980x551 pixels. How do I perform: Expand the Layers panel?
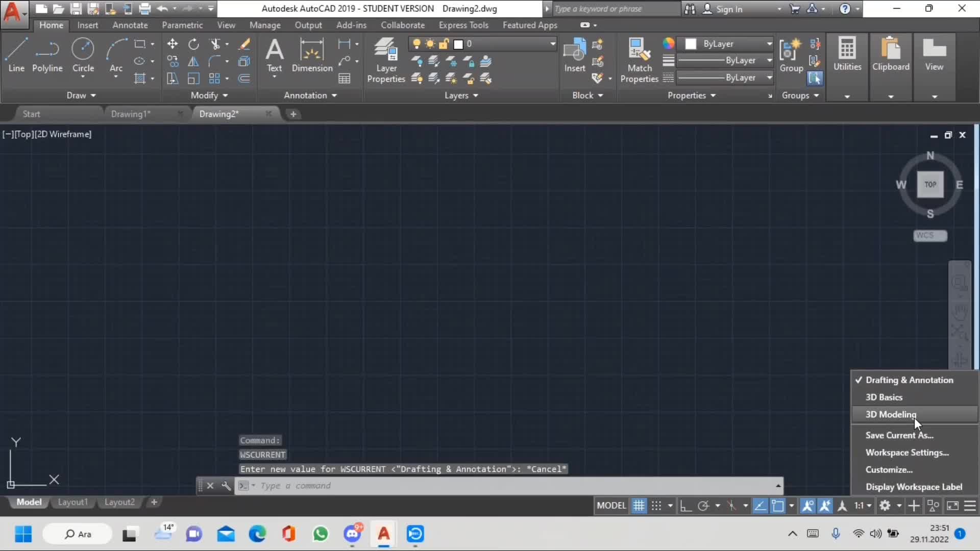[461, 95]
